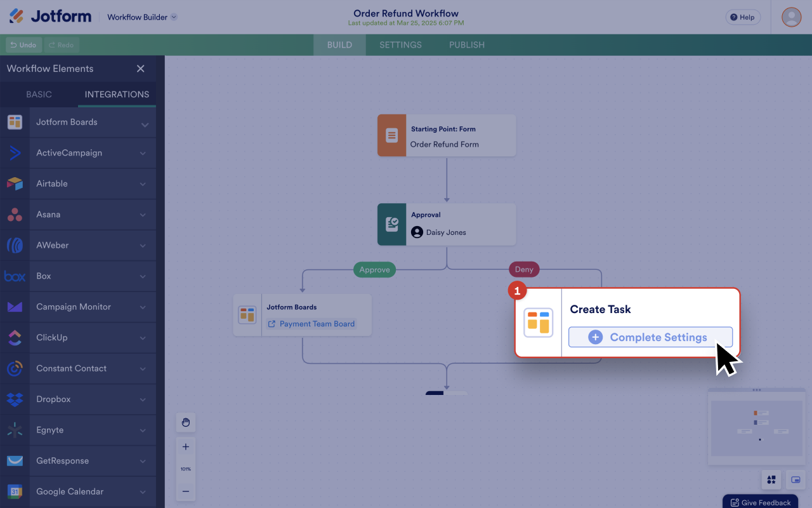
Task: Click the Undo button
Action: click(24, 45)
